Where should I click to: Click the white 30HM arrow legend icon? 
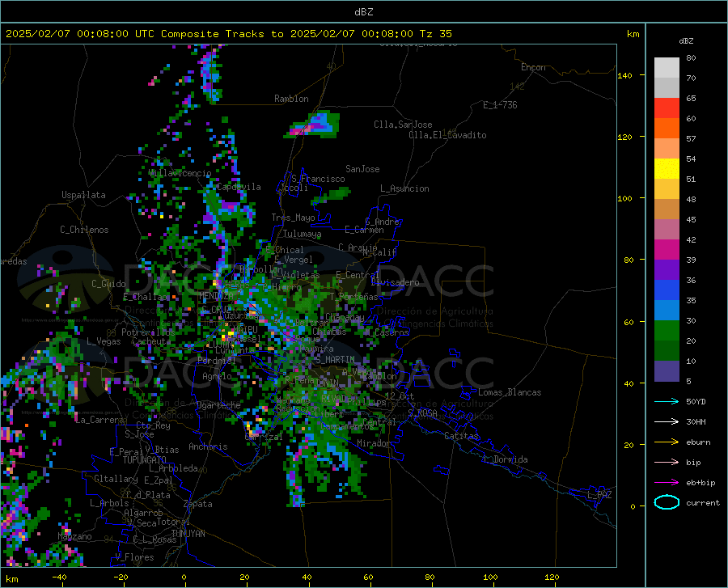tap(667, 422)
